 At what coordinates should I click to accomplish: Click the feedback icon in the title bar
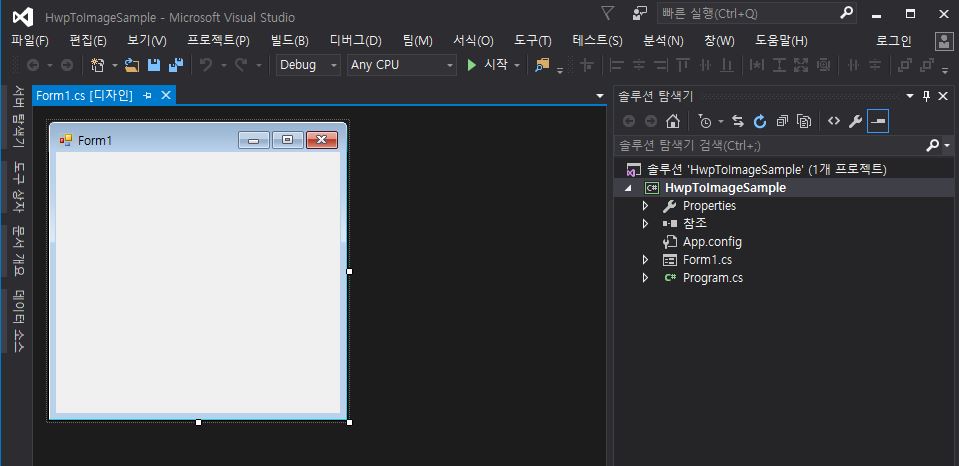(639, 13)
